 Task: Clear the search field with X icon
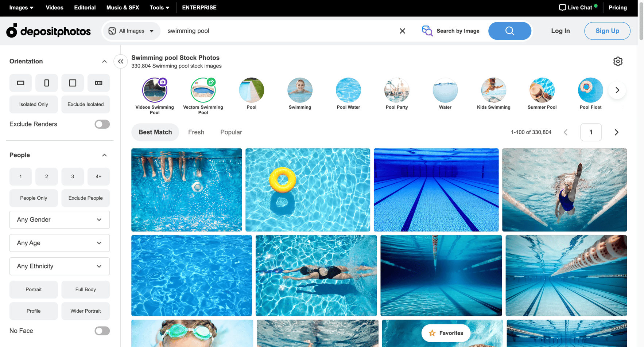(x=402, y=31)
